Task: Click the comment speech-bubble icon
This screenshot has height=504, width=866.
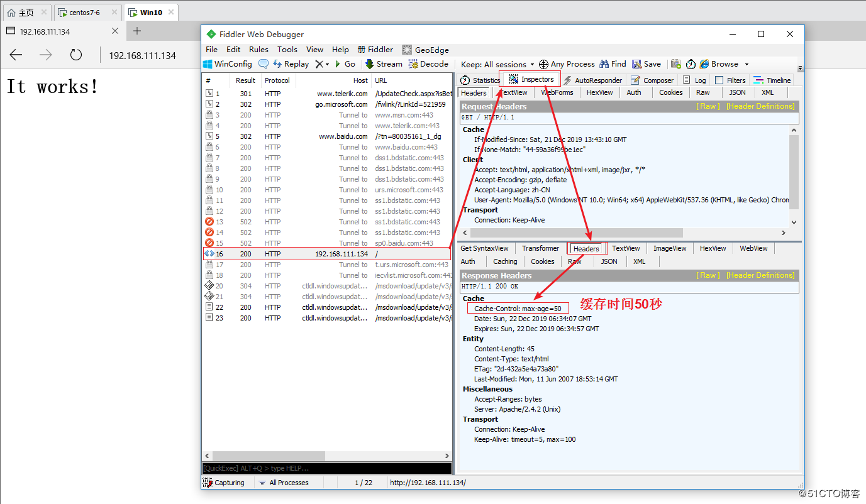Action: click(x=264, y=64)
